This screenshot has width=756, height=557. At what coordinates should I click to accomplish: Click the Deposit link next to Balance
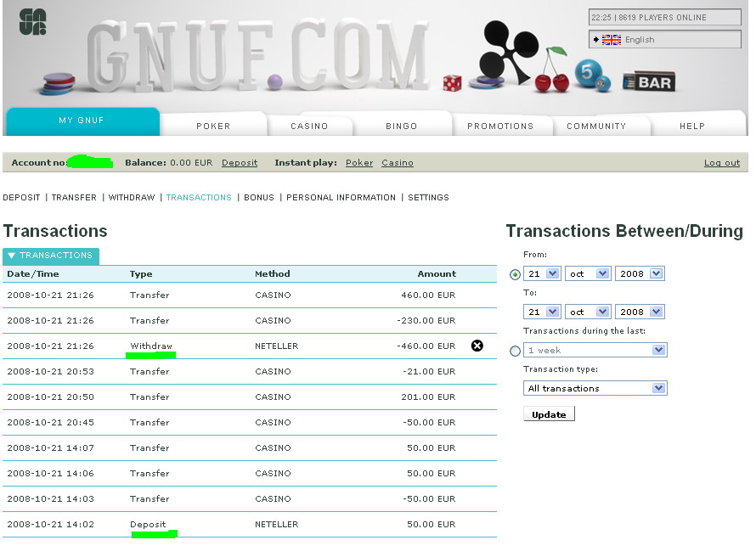point(240,163)
